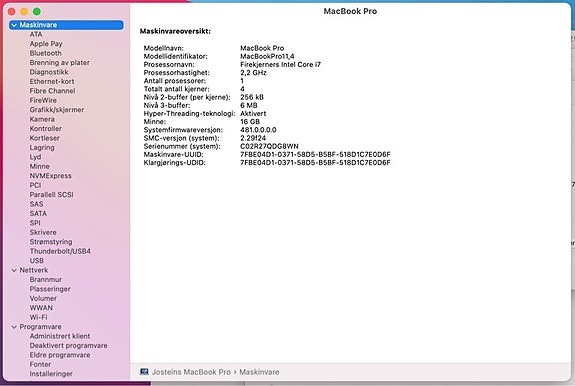Open Lagring in the sidebar

coord(42,148)
